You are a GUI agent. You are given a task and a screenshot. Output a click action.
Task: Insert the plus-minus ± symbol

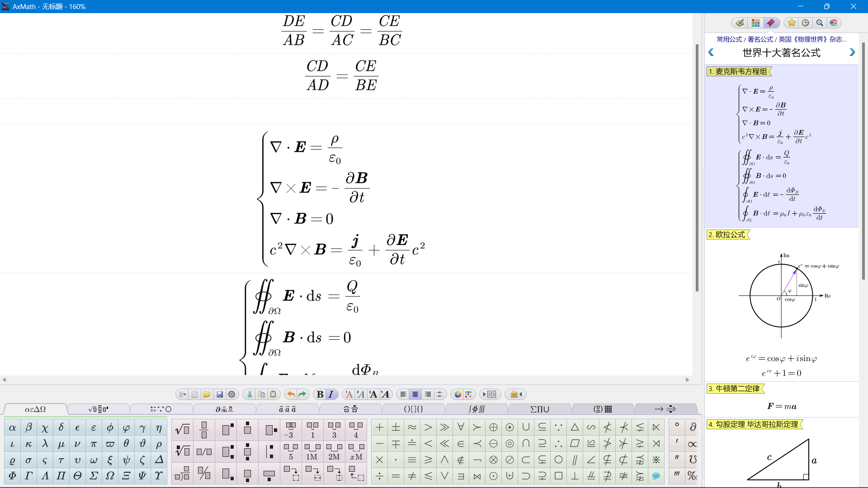pos(396,427)
